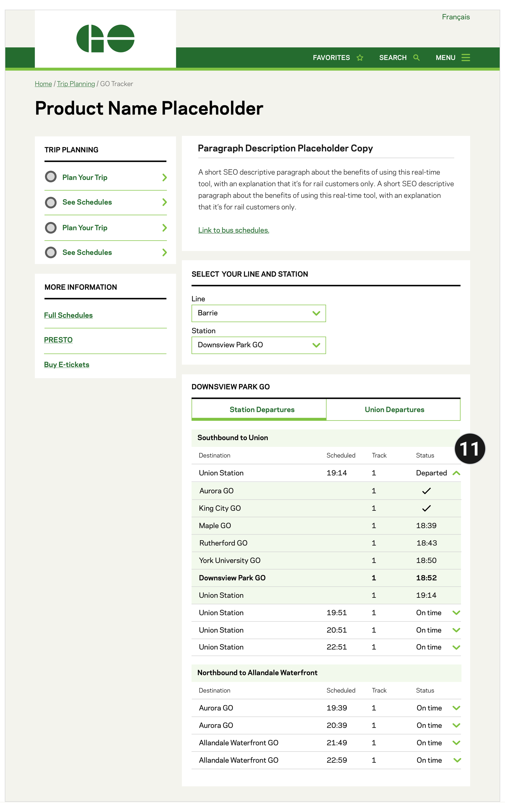Screen dimensions: 505x812
Task: Click the Southbound to Union heading
Action: coord(233,438)
